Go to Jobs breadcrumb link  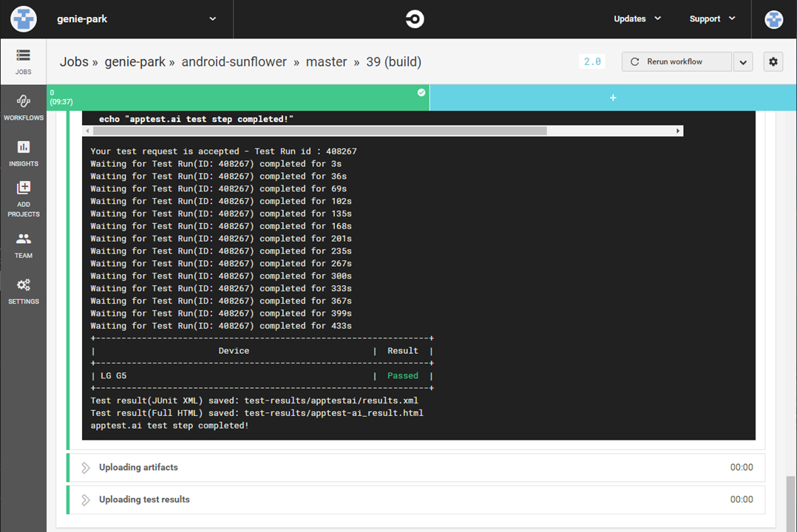[74, 62]
